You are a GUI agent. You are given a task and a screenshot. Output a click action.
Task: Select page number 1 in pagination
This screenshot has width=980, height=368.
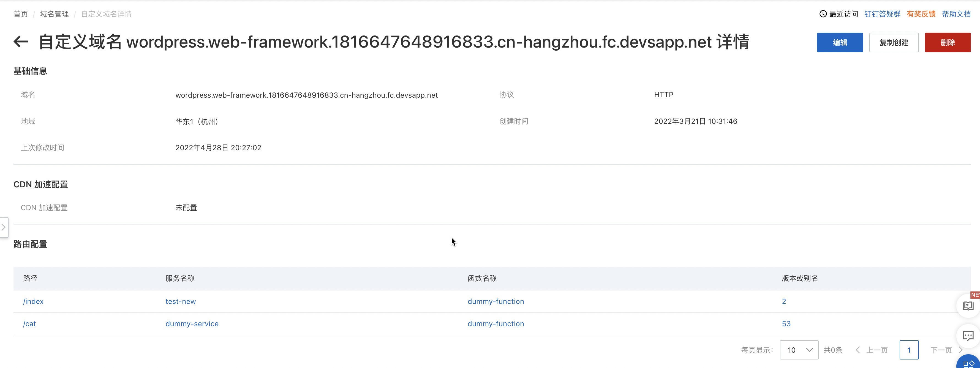coord(909,350)
